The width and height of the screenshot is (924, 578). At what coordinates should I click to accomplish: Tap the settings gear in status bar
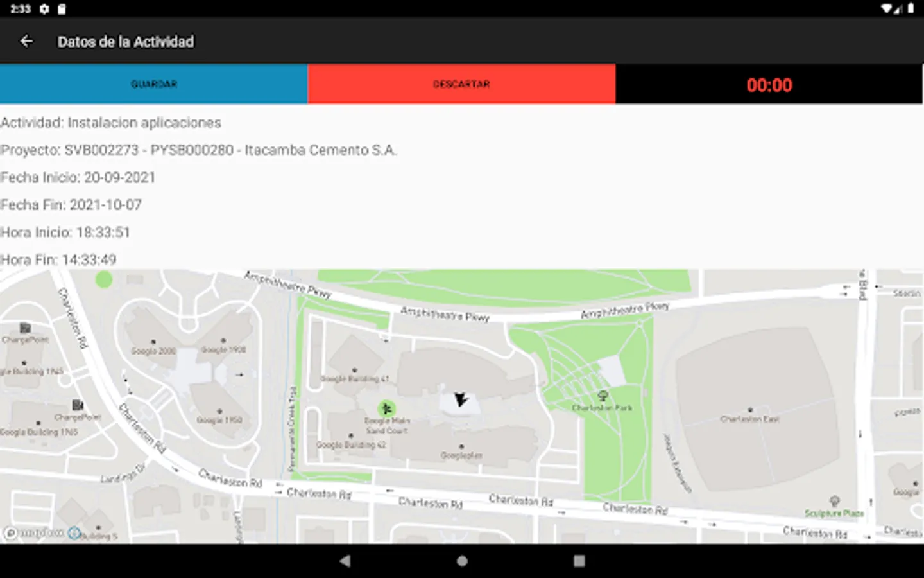tap(44, 9)
